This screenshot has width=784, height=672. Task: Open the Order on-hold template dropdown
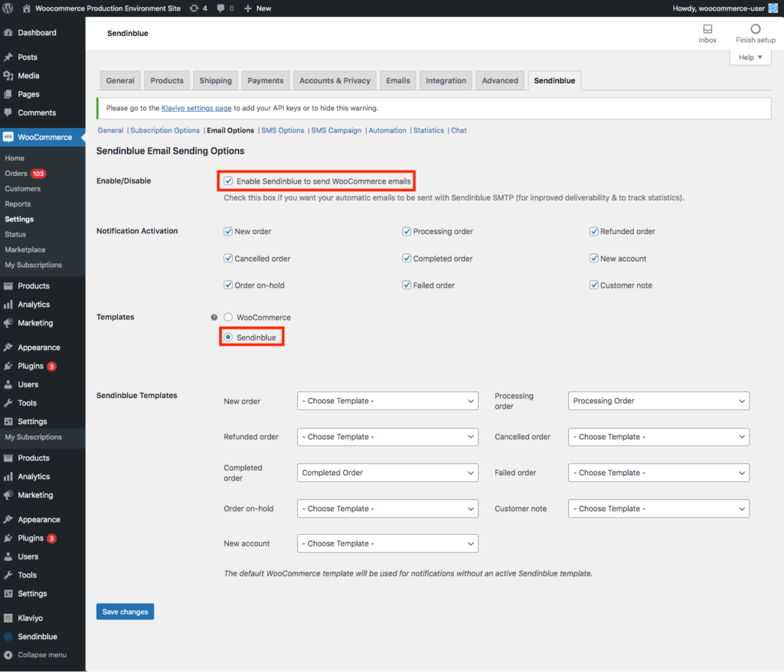(x=387, y=508)
